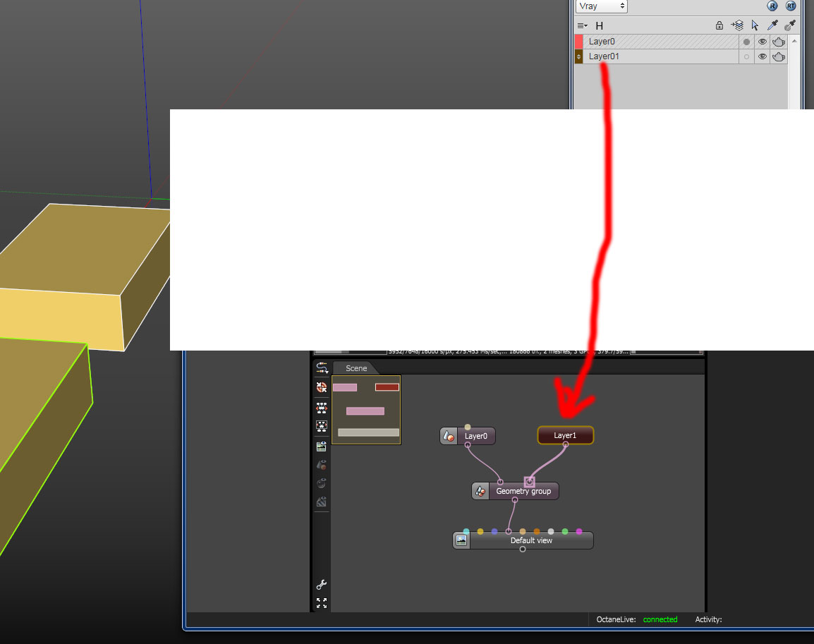Screen dimensions: 814x644
Task: Click the cyan input pin on Default view
Action: coord(466,531)
